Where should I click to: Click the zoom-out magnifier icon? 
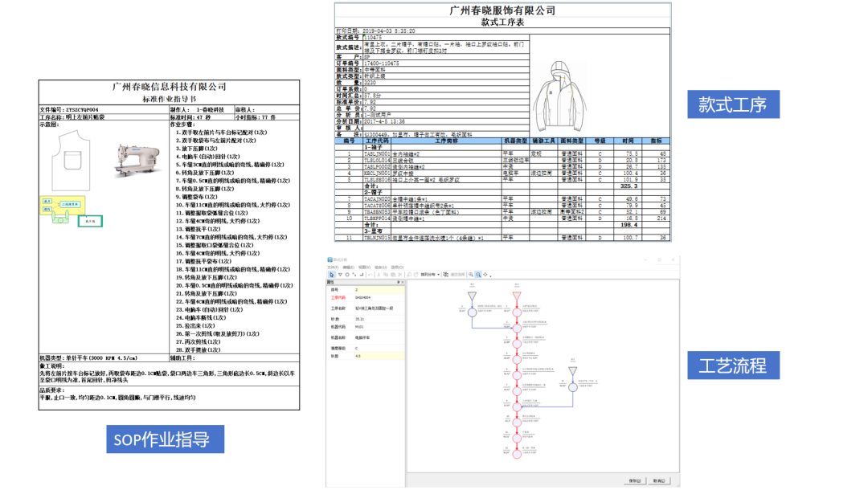pyautogui.click(x=478, y=275)
